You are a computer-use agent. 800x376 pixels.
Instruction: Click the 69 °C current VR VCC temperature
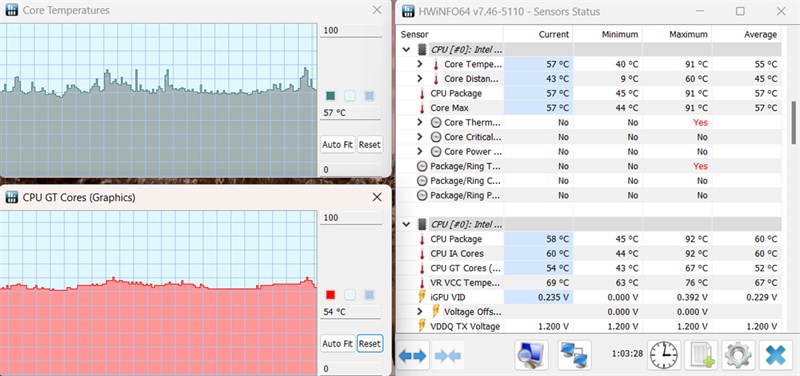pyautogui.click(x=557, y=283)
